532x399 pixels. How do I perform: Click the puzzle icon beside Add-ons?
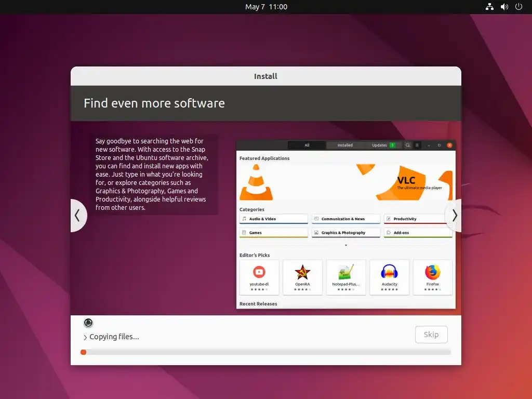coord(389,233)
